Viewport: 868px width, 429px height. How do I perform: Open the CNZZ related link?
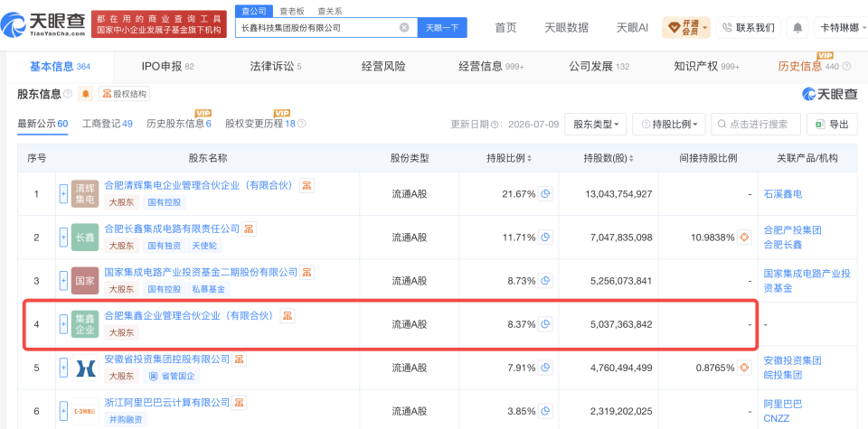[x=776, y=418]
